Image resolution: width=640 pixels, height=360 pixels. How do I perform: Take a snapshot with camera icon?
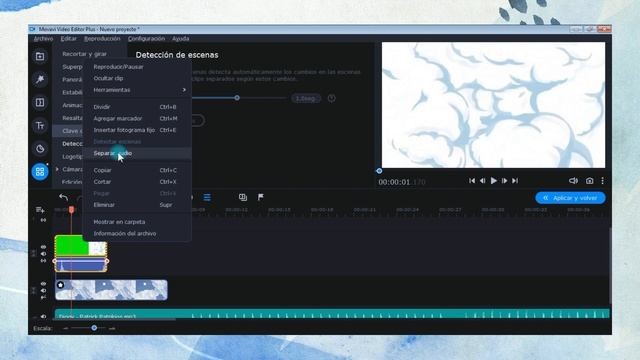click(589, 180)
